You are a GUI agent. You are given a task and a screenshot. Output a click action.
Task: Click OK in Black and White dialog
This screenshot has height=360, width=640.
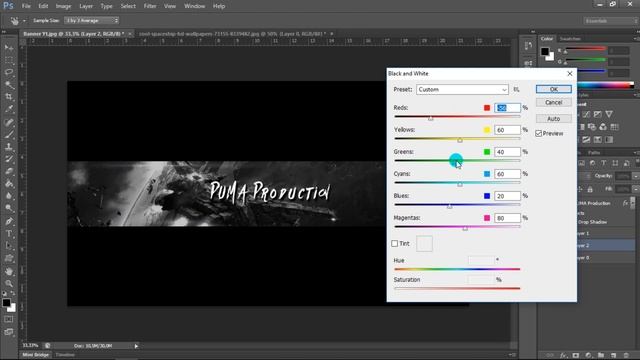pyautogui.click(x=553, y=89)
